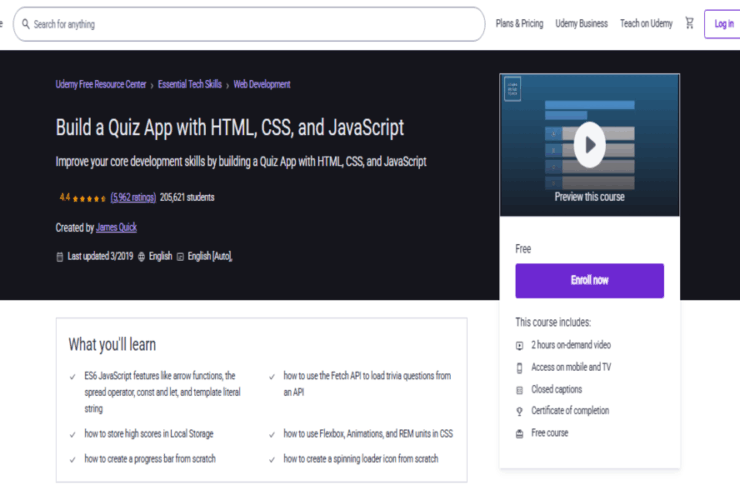Screen dimensions: 740x500
Task: Go to Web Development breadcrumb
Action: [x=262, y=84]
